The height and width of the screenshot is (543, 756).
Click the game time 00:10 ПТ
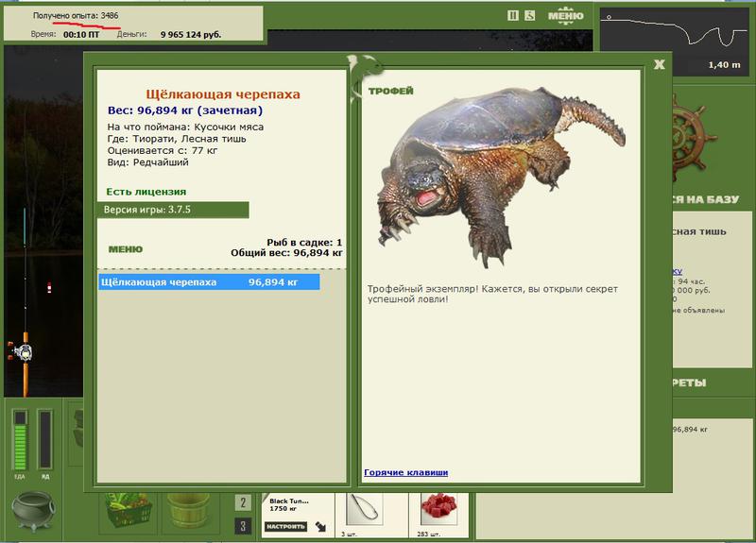click(x=81, y=34)
